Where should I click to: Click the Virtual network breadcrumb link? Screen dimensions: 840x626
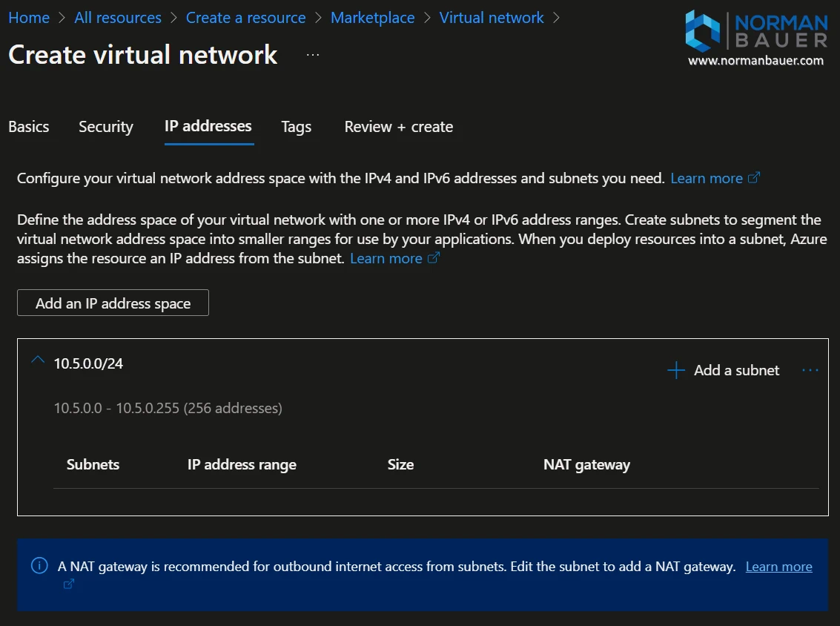coord(492,18)
